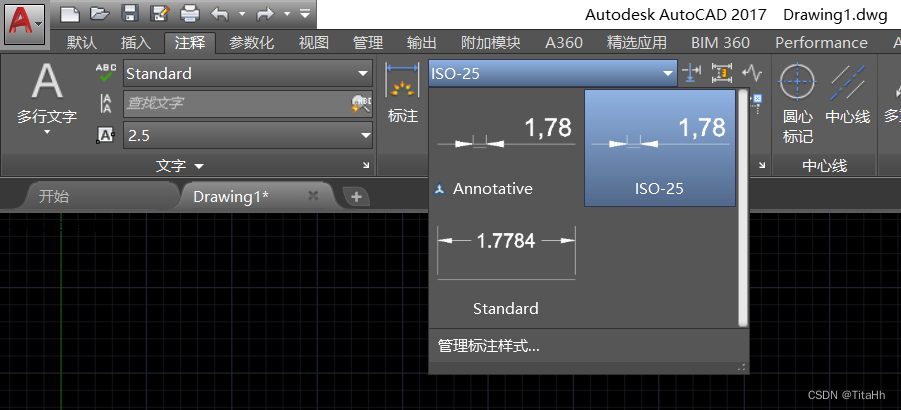Open the 精选应用 ribbon tab
This screenshot has height=410, width=901.
coord(637,42)
